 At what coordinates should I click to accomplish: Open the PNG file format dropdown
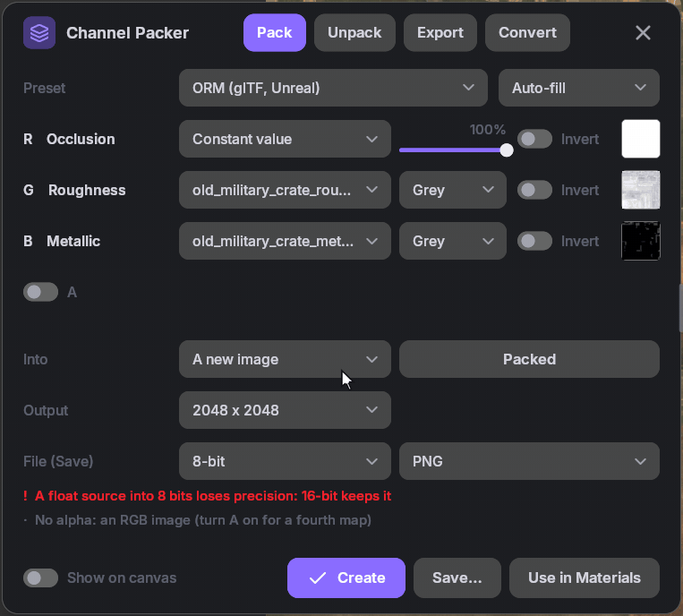529,461
